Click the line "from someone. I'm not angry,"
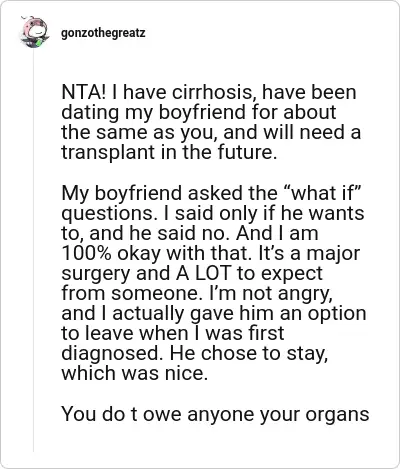Image resolution: width=400 pixels, height=469 pixels. point(197,294)
